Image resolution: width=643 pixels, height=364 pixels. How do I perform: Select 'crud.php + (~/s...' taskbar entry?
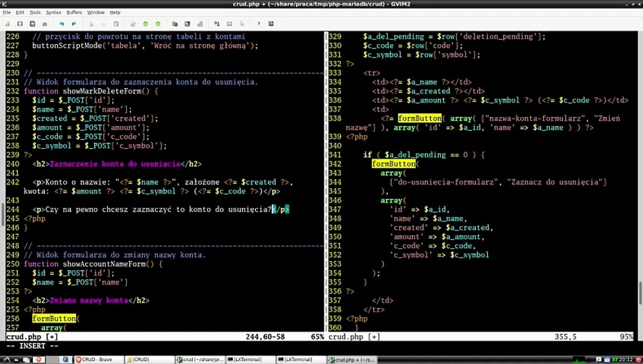pyautogui.click(x=352, y=359)
